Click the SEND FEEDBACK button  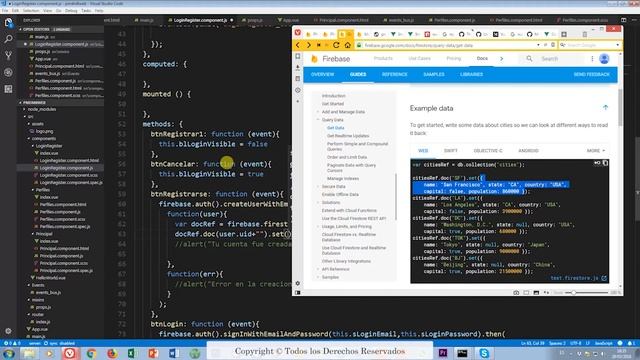coord(591,74)
